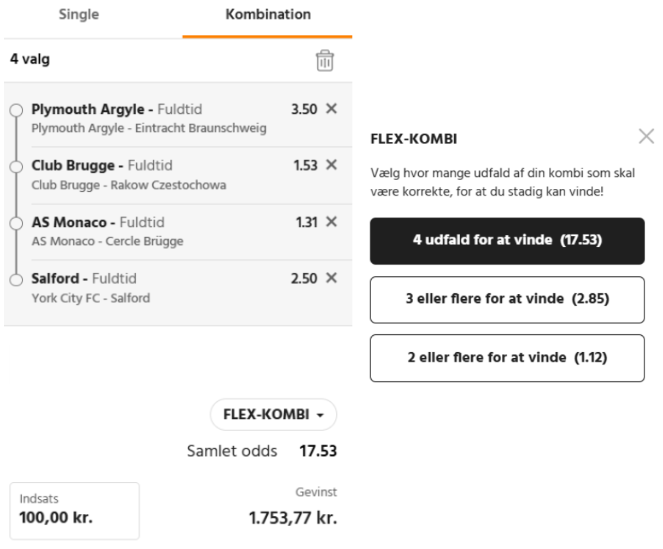Choose 3 eller flere for at vinde
Viewport: 663px width, 549px height.
pos(507,299)
